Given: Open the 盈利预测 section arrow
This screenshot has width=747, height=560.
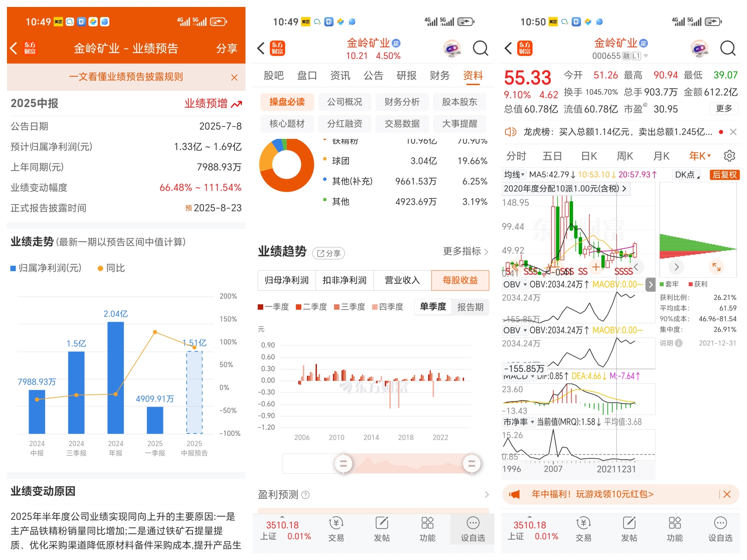Looking at the screenshot, I should coord(487,494).
